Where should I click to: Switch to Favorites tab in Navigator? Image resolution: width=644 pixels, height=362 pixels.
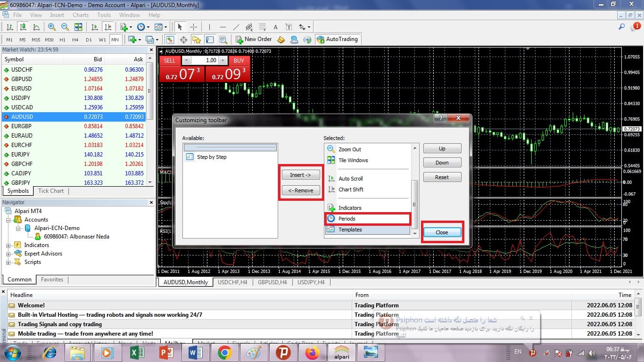pos(52,280)
